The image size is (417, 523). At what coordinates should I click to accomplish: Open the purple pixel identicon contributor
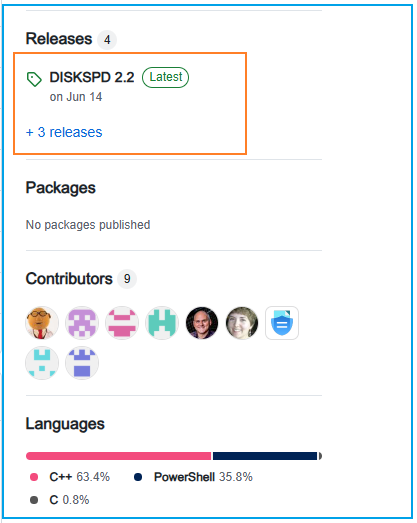(x=82, y=323)
